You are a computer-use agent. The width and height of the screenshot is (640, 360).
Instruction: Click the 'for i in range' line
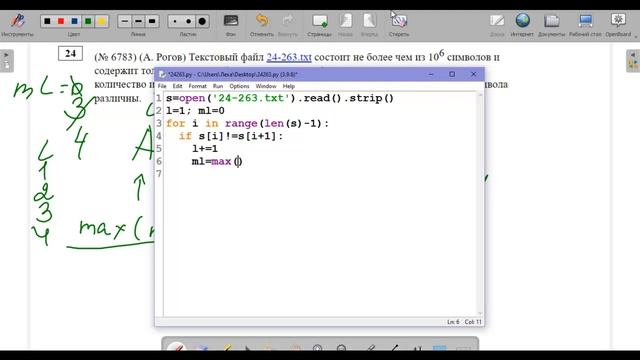coord(247,124)
